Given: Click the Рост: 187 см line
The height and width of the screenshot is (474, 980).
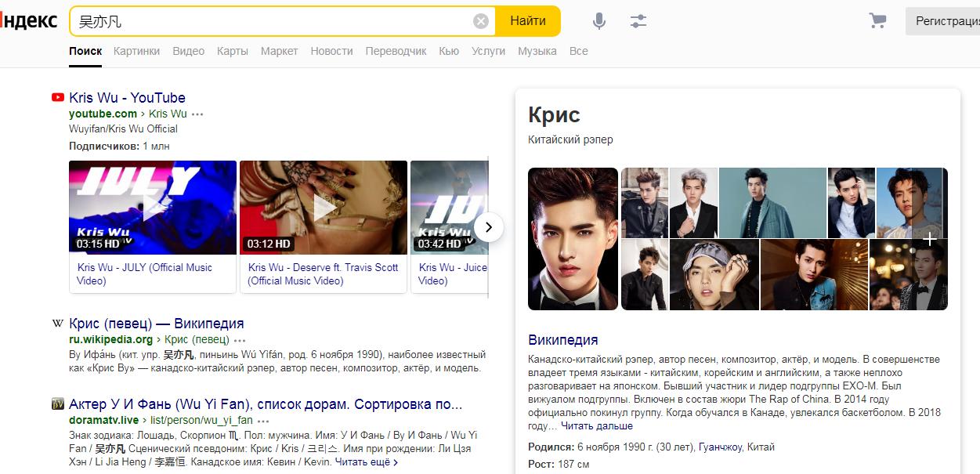Looking at the screenshot, I should click(x=559, y=464).
